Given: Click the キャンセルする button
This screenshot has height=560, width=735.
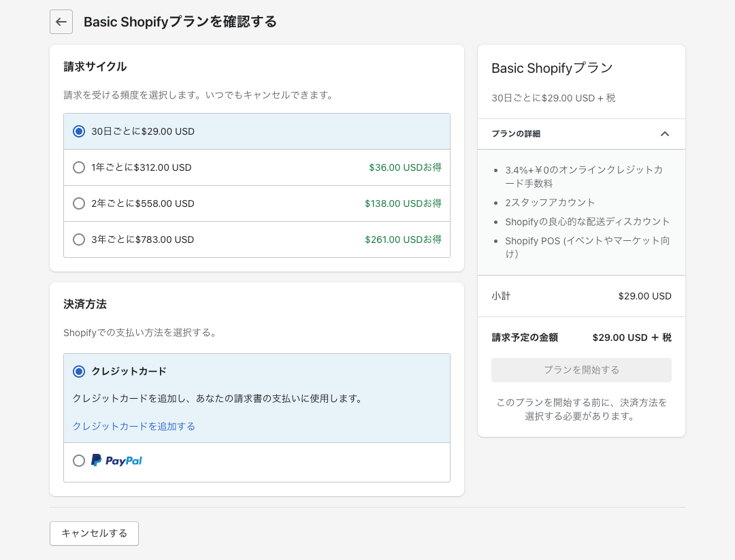Looking at the screenshot, I should (94, 533).
